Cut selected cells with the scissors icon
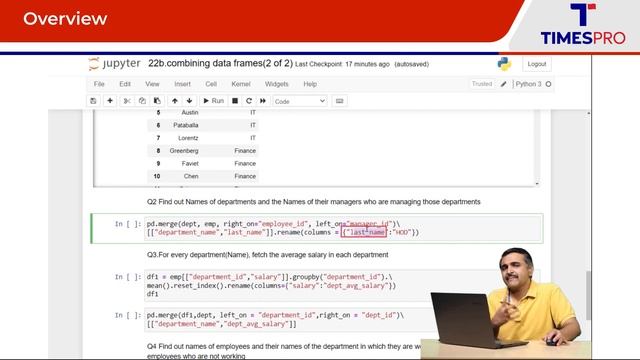The width and height of the screenshot is (640, 360). pyautogui.click(x=127, y=101)
